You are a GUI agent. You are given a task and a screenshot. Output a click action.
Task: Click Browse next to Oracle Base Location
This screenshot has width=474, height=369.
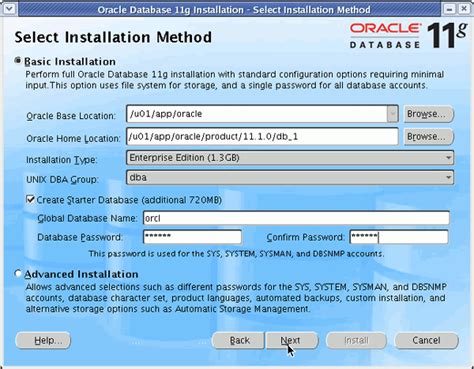[428, 114]
